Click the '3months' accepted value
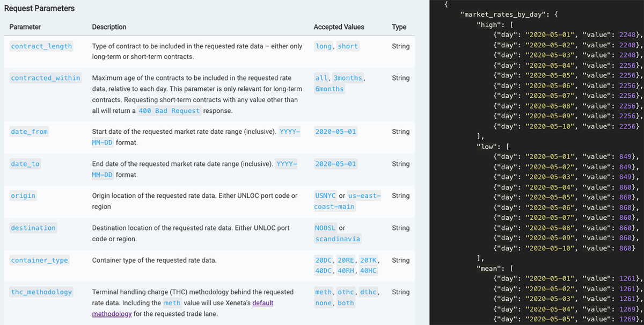This screenshot has height=325, width=644. (347, 78)
